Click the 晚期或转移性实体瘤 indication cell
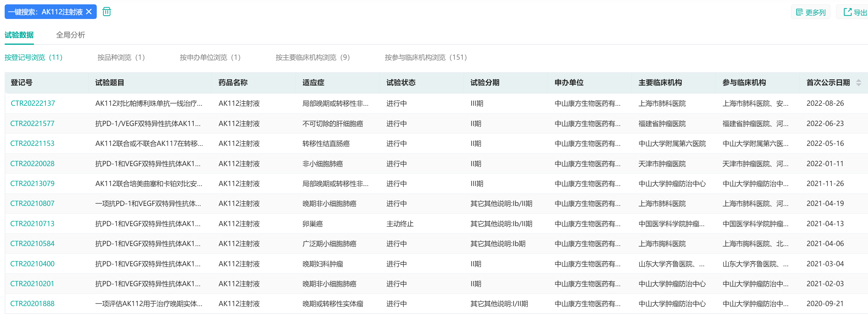The width and height of the screenshot is (868, 321). point(333,304)
